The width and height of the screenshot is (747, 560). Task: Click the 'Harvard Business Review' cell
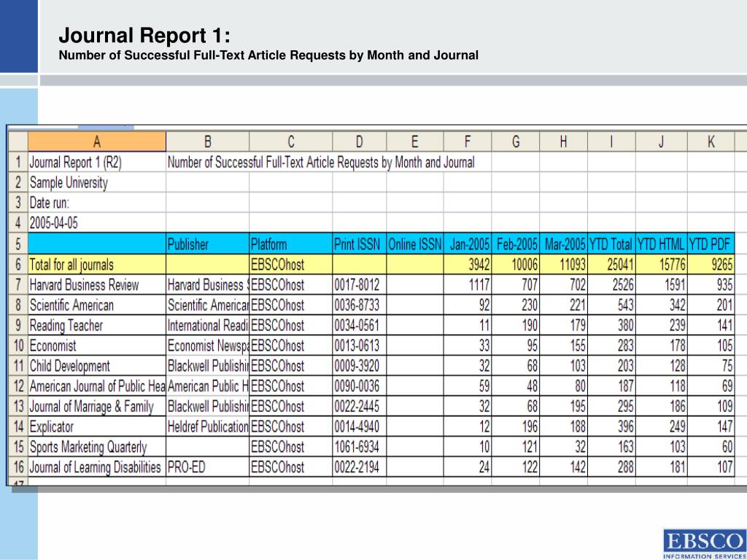97,285
